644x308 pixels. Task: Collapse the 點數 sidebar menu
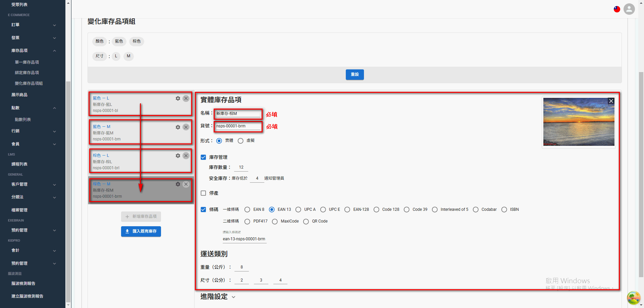click(x=33, y=108)
